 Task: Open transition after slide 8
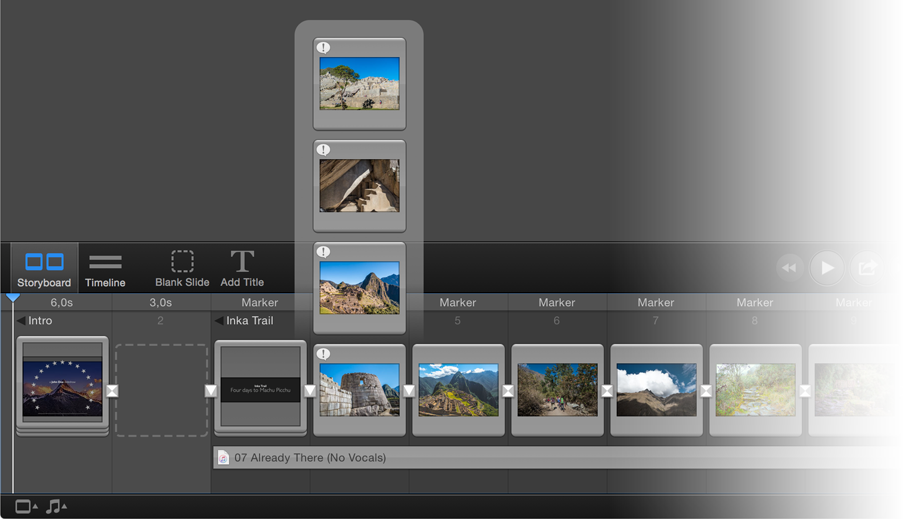pyautogui.click(x=805, y=391)
